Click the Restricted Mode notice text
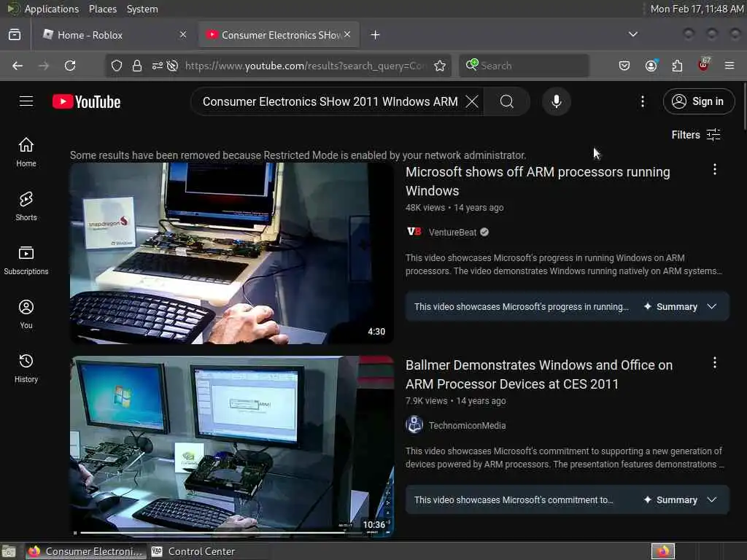The width and height of the screenshot is (747, 560). point(298,155)
